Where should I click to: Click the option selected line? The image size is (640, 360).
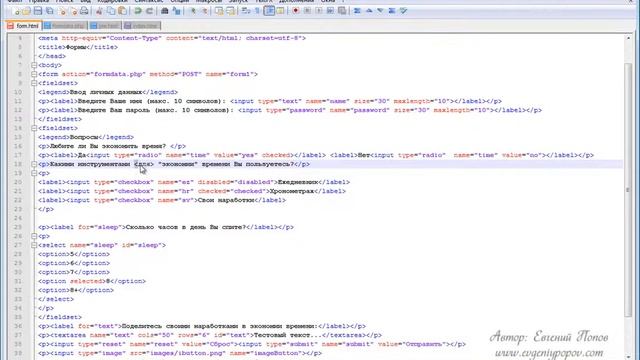(92, 281)
